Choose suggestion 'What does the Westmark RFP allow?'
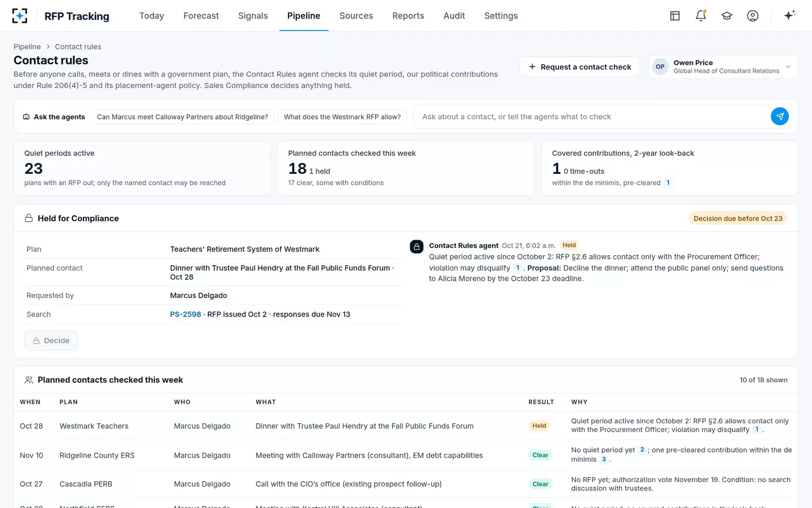The image size is (812, 508). 342,117
